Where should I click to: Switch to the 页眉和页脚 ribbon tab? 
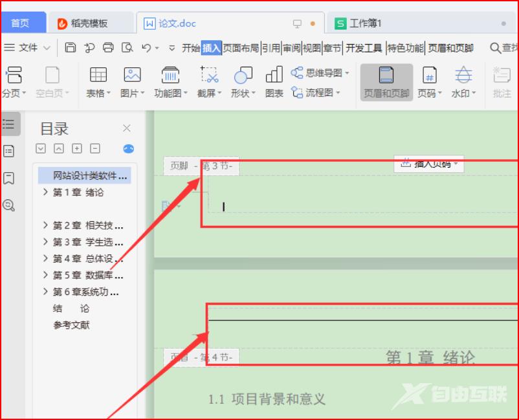click(x=451, y=49)
